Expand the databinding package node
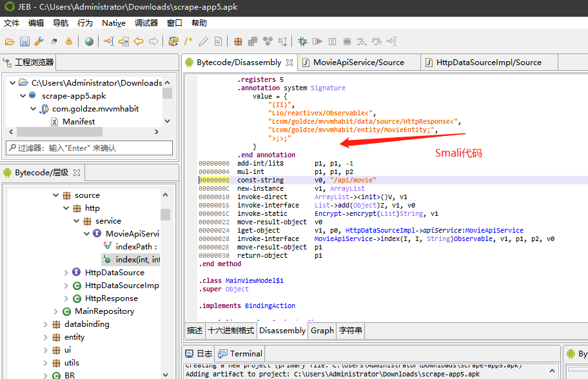588x379 pixels. point(46,324)
